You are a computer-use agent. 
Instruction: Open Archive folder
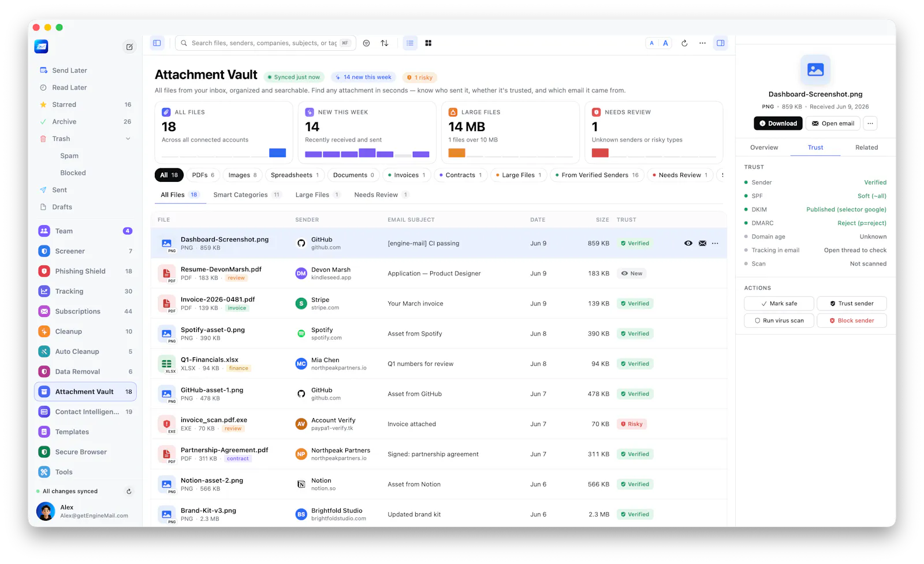click(85, 122)
